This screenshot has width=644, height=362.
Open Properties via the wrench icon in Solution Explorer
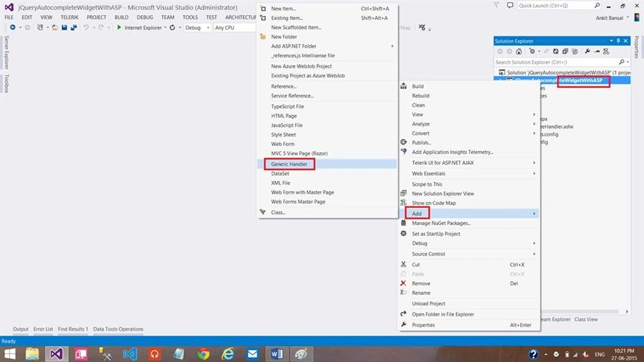coord(587,52)
